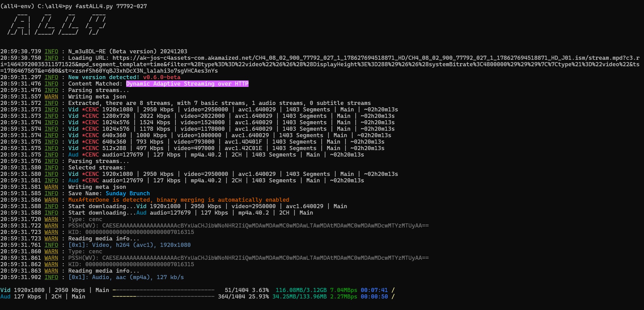Click the timestamp '20:59:30.739'
Screen dimensions: 644x310
(x=21, y=52)
